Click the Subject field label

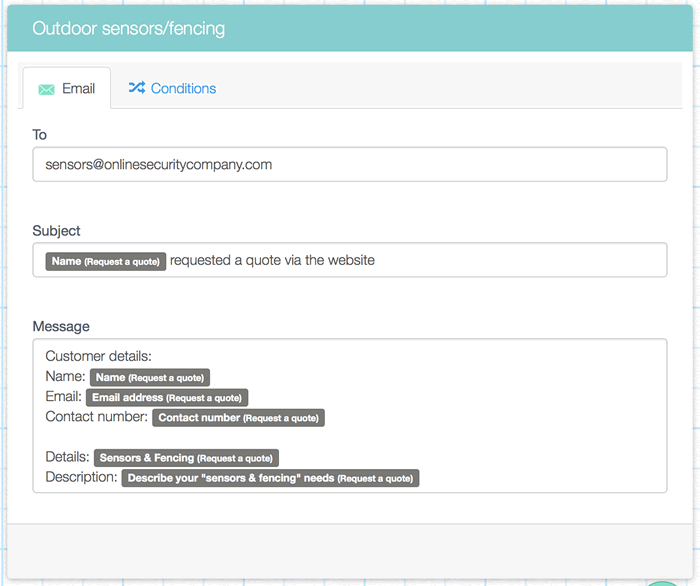click(x=56, y=230)
